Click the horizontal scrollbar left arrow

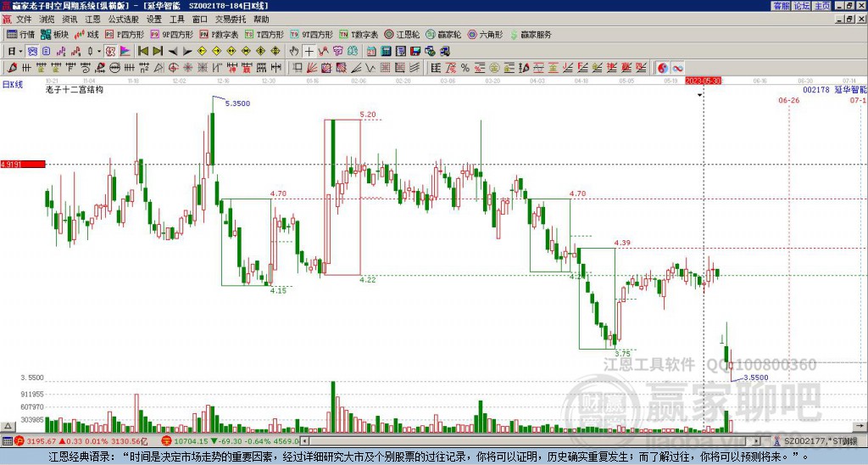(x=304, y=441)
